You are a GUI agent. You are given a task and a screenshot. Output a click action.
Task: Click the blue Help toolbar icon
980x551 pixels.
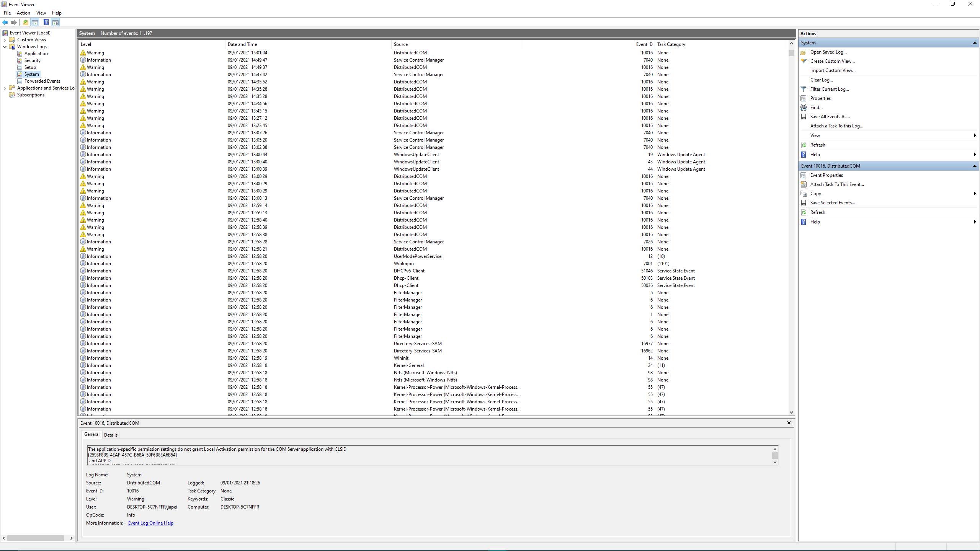coord(46,22)
